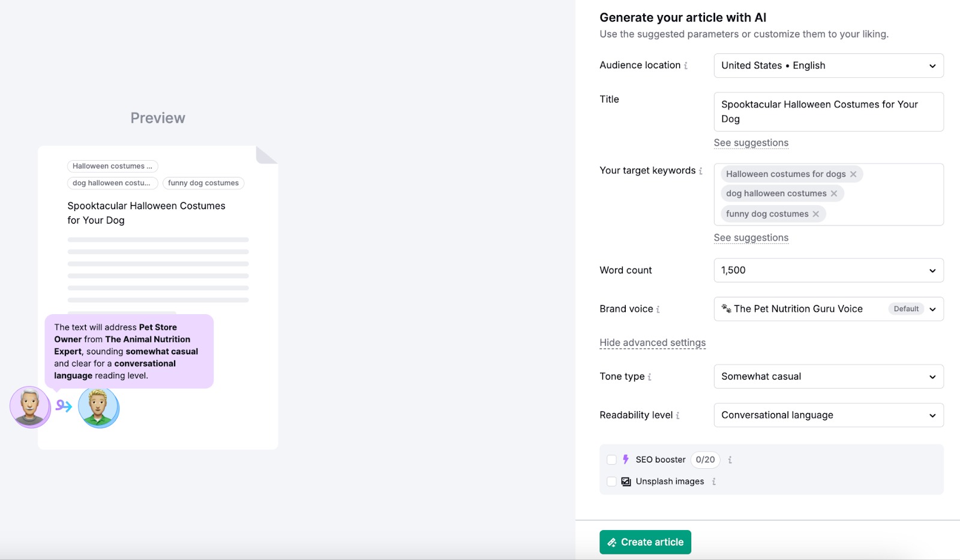Remove the "funny dog costumes" keyword tag

pos(815,213)
